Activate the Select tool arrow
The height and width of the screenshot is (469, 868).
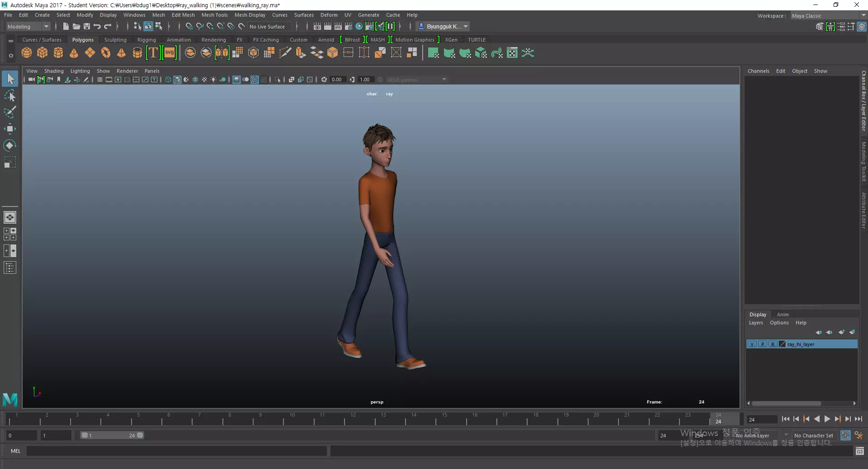pyautogui.click(x=10, y=79)
